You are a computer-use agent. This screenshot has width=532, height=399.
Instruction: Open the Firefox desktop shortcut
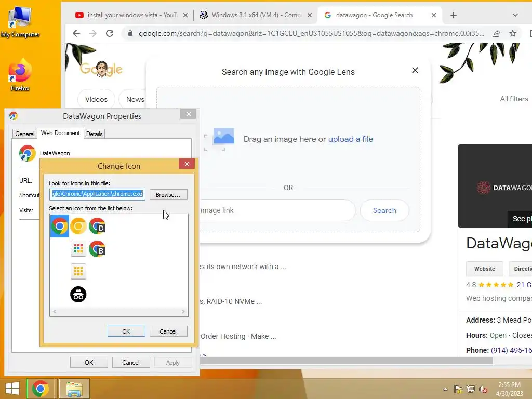(20, 75)
